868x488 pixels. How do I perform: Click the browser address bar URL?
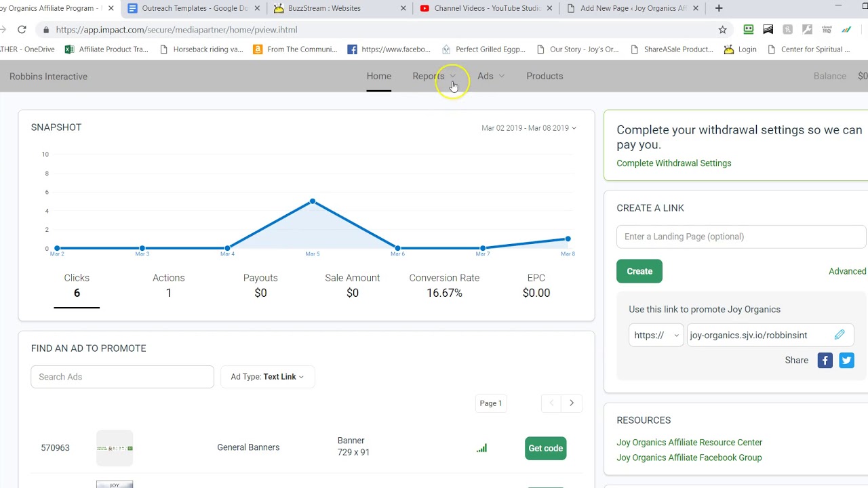(x=176, y=30)
